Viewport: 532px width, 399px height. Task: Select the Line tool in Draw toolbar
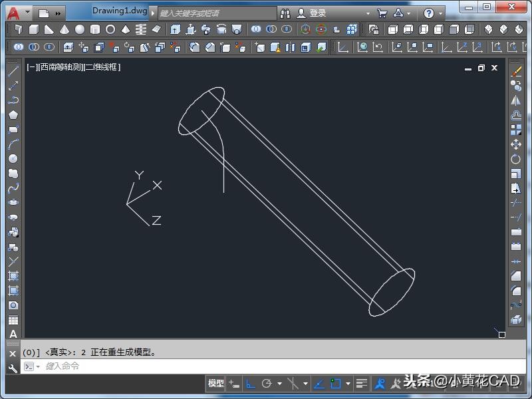coord(13,71)
